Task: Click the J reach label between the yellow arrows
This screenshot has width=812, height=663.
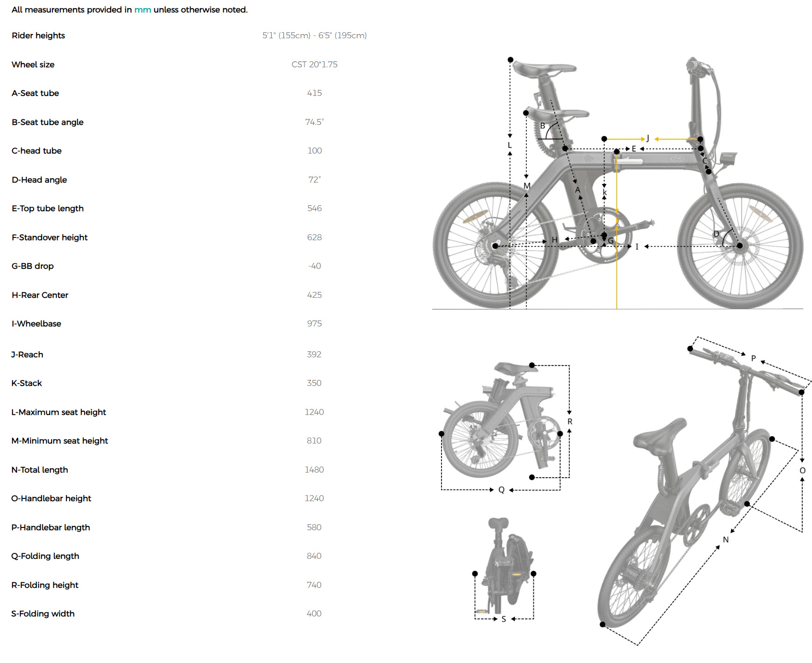Action: 648,138
